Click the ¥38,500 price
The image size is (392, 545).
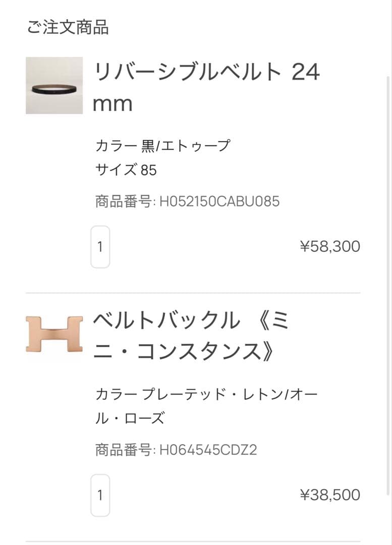[x=330, y=495]
